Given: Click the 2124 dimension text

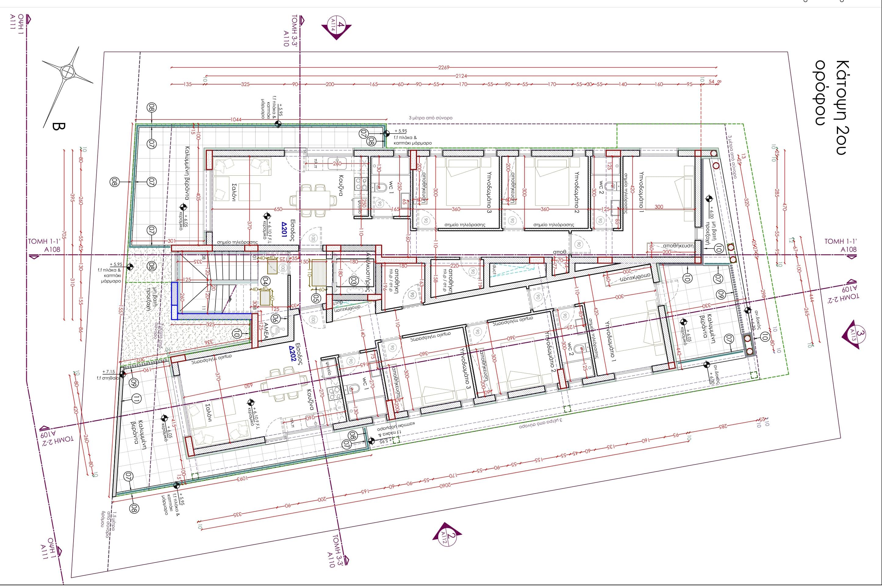Looking at the screenshot, I should pos(461,76).
